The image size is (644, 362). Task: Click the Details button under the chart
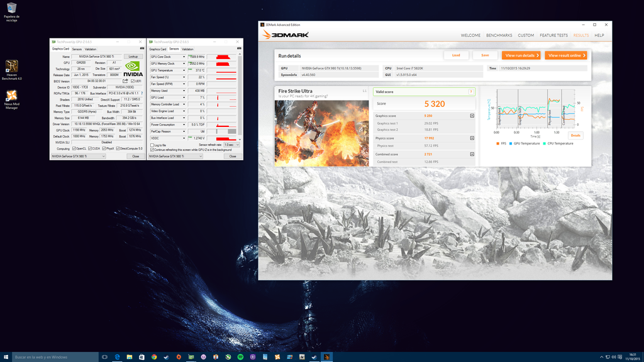(575, 136)
